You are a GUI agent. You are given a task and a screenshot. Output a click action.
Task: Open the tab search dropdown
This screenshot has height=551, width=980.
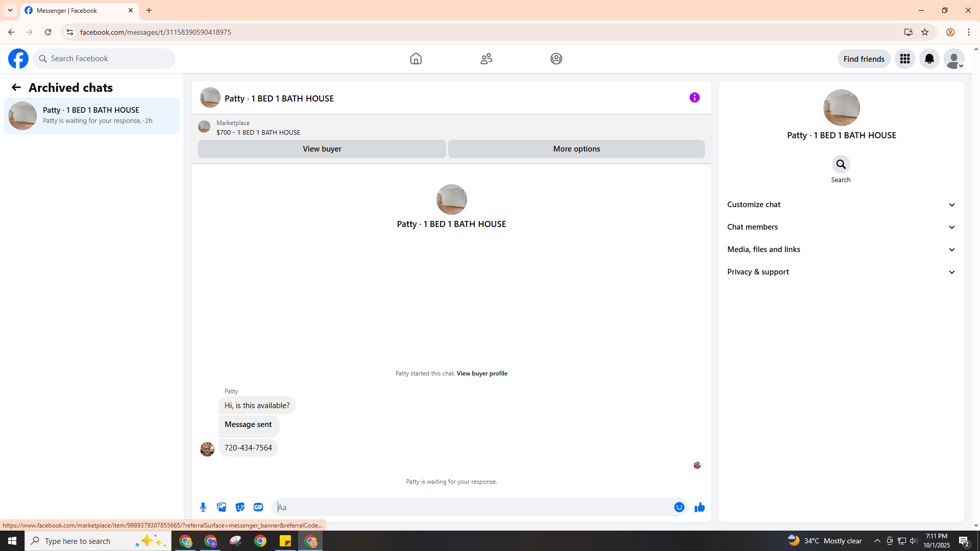[x=10, y=10]
